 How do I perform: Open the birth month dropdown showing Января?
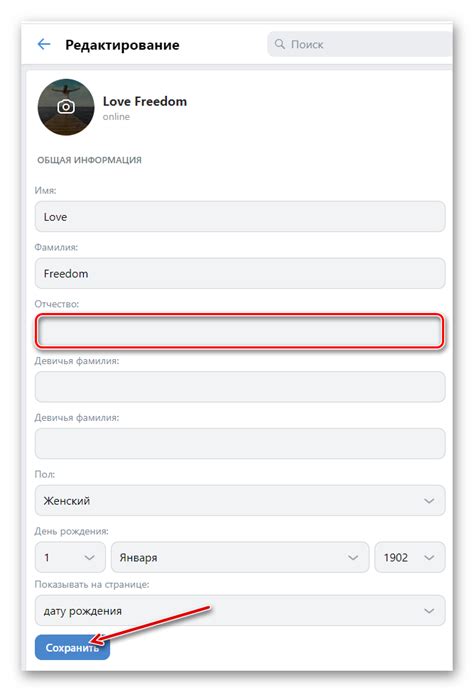240,557
